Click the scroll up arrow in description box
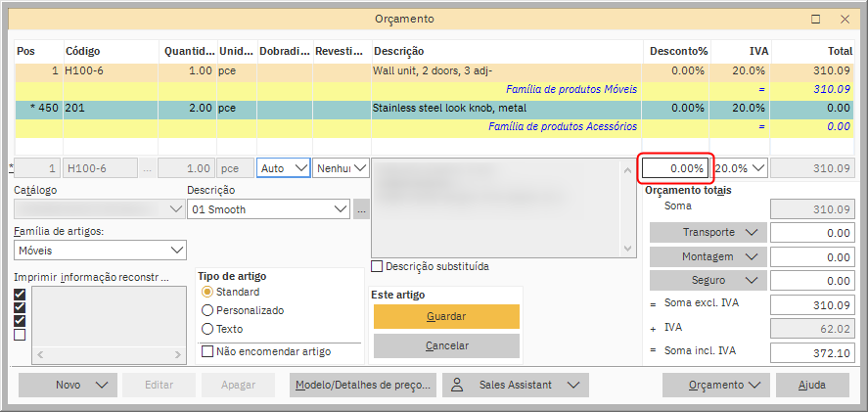 click(629, 171)
